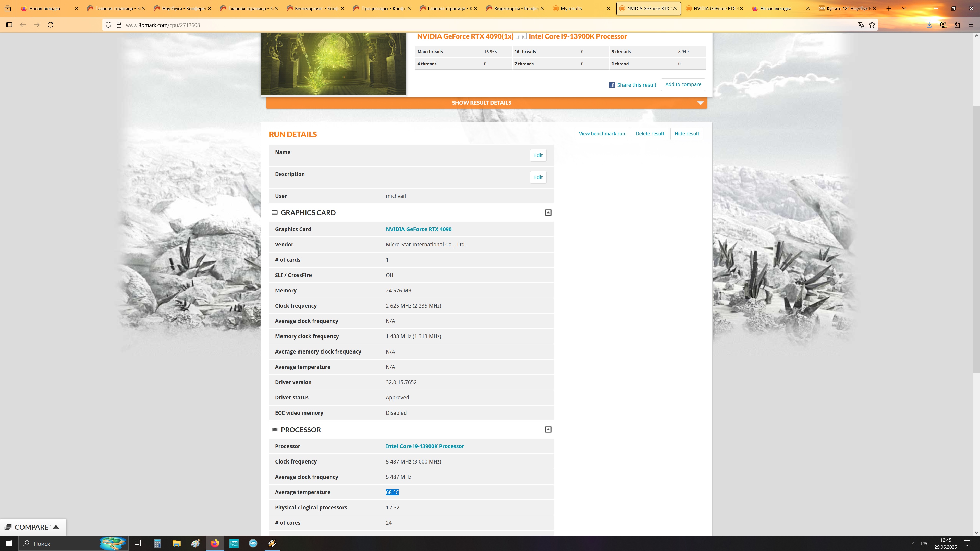This screenshot has height=551, width=980.
Task: Switch to the Купить 18" Ноутбук tab
Action: pos(848,8)
